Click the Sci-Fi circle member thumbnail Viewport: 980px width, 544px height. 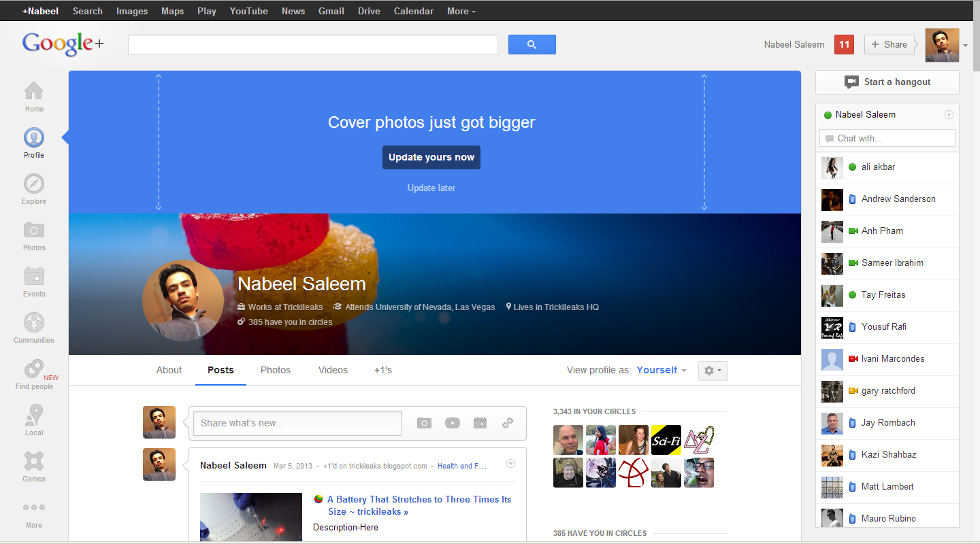[x=666, y=440]
